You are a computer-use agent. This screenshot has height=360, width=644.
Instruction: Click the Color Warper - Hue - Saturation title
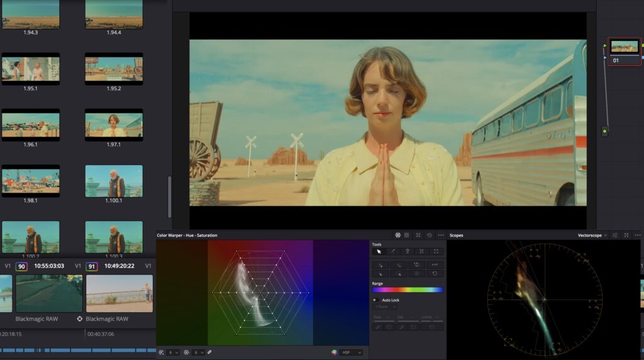(x=187, y=235)
